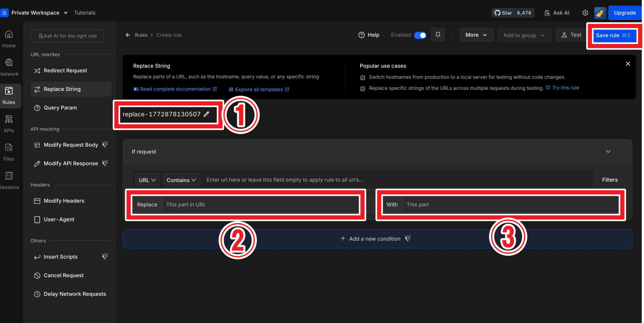The width and height of the screenshot is (644, 323).
Task: Open Read complete documentation link
Action: click(175, 89)
